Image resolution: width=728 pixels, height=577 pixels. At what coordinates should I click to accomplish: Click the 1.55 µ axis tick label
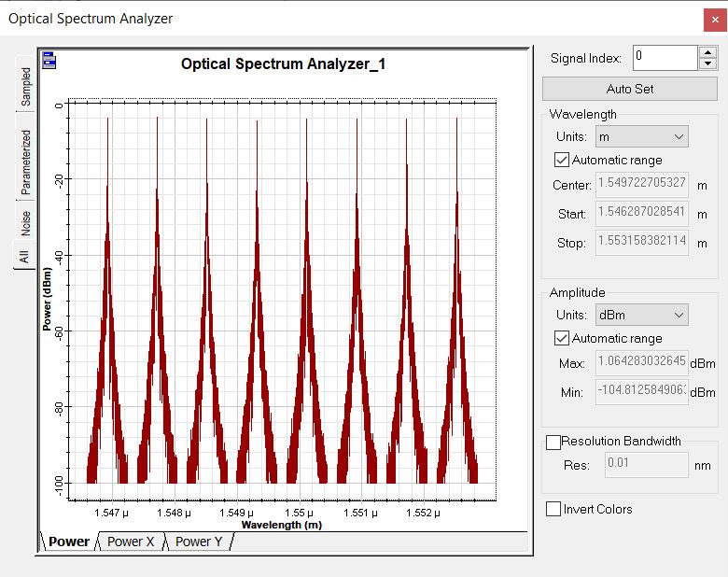pyautogui.click(x=299, y=513)
